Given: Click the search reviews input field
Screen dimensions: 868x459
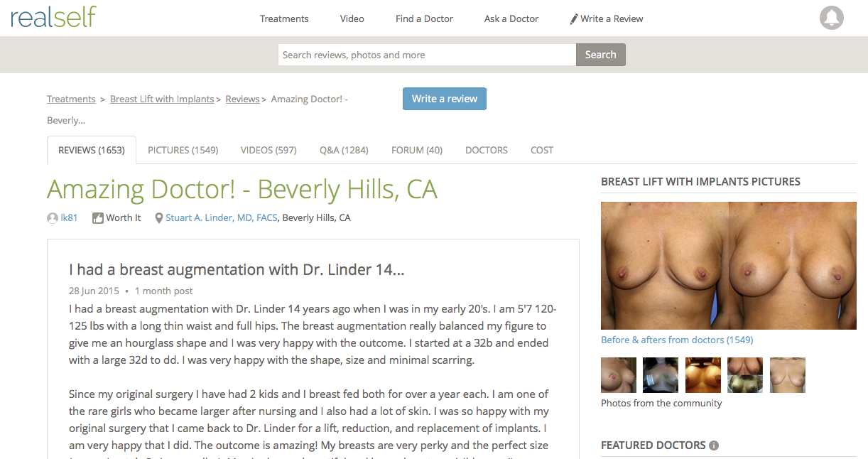Looking at the screenshot, I should (427, 55).
